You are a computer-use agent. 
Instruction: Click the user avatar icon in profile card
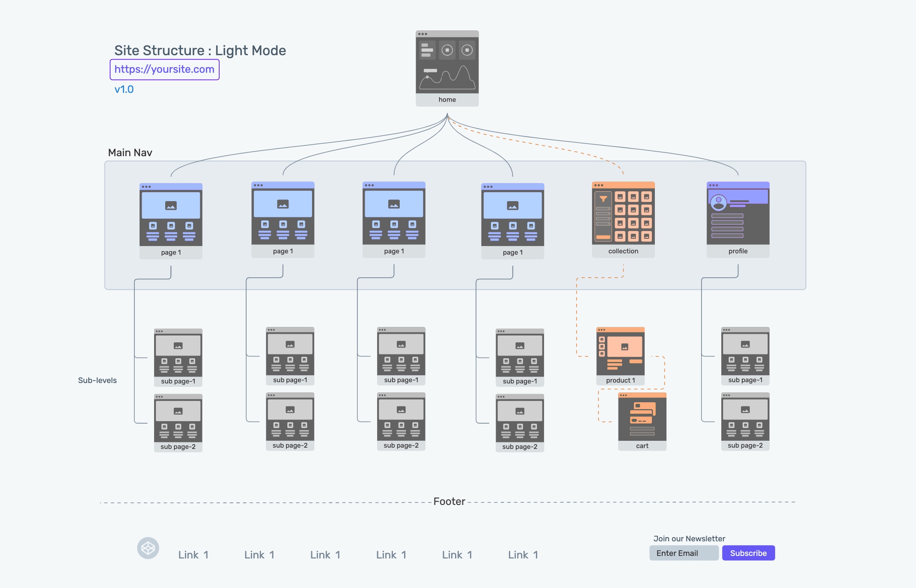719,202
